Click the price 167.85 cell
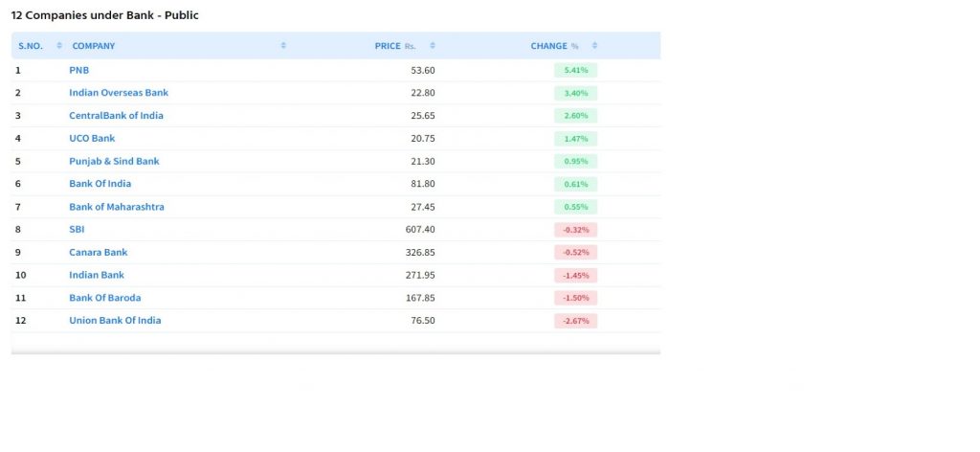Viewport: 980px width, 452px height. point(420,298)
